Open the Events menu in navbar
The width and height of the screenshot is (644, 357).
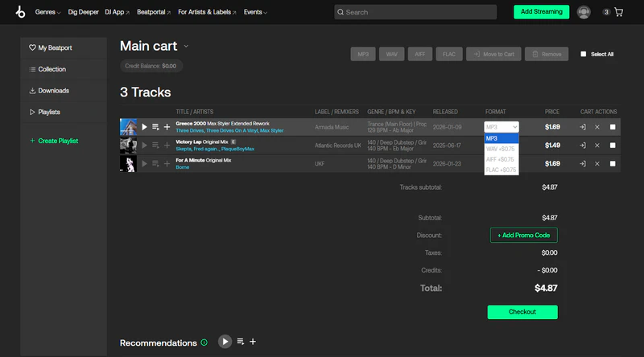(255, 12)
